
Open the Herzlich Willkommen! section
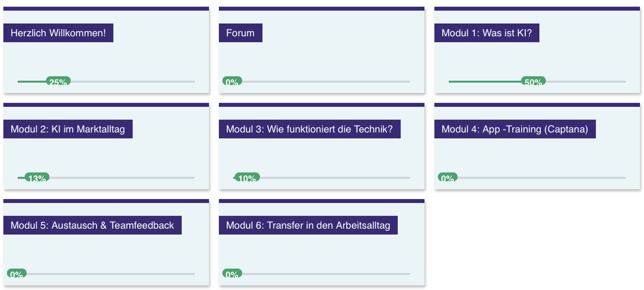click(x=58, y=33)
